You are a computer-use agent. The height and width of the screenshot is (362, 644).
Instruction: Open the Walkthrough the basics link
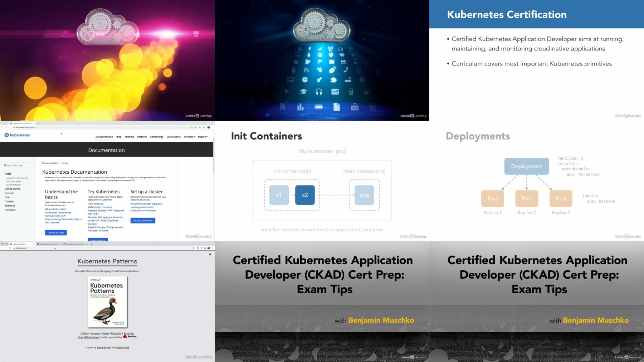[100, 207]
